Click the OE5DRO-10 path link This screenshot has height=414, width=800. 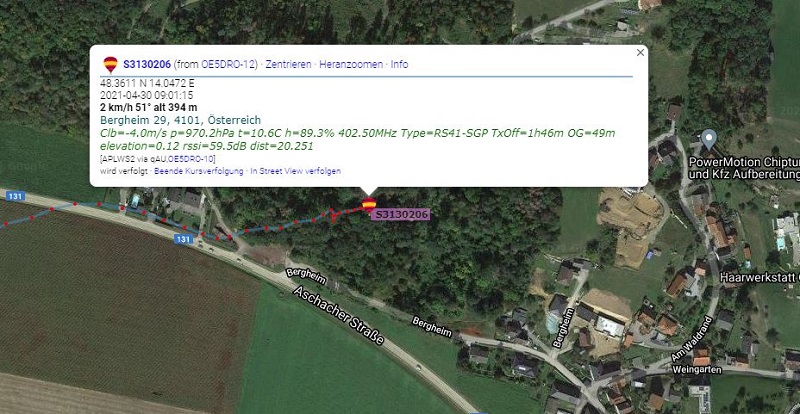(191, 159)
